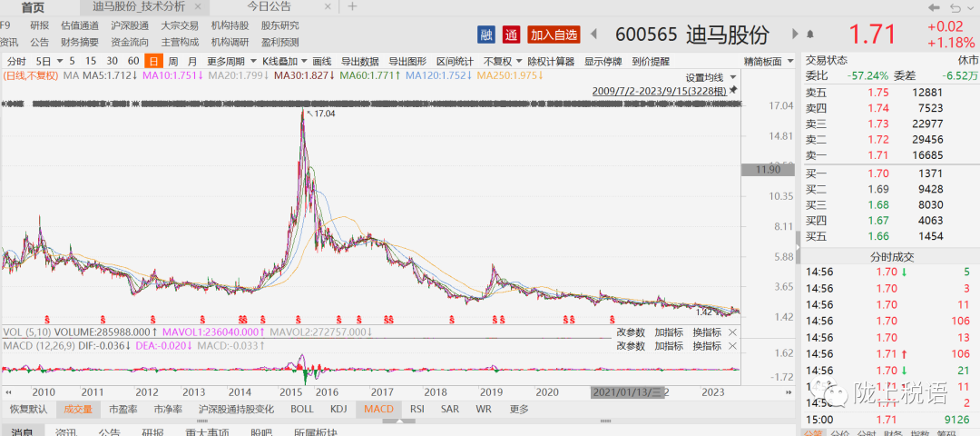Click the 恢复默认 button
This screenshot has height=436, width=980.
tap(28, 409)
